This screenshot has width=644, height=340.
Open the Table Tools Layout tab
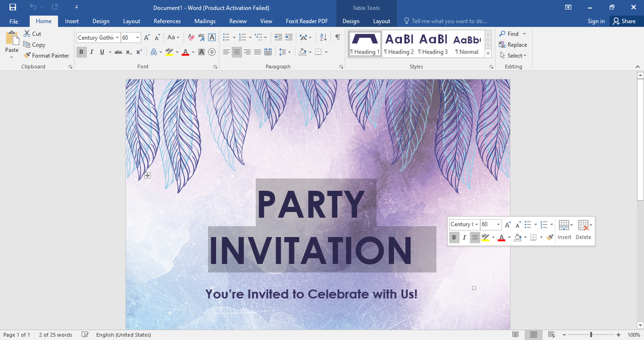point(381,21)
